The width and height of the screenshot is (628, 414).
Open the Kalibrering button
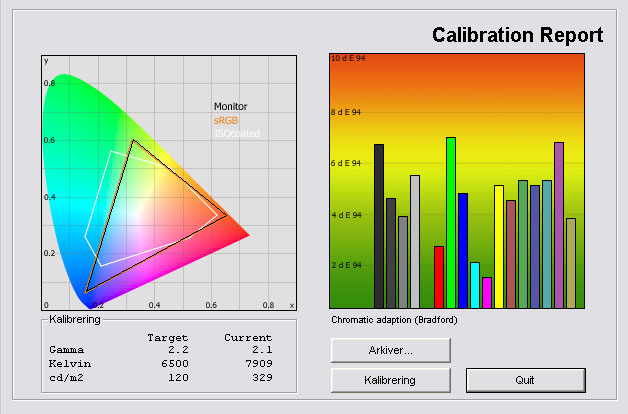pos(390,380)
